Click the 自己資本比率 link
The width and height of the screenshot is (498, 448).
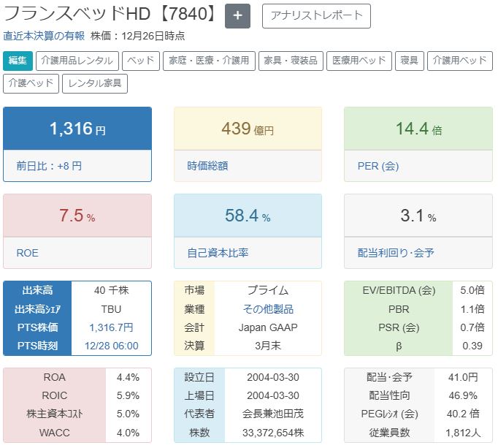point(218,253)
